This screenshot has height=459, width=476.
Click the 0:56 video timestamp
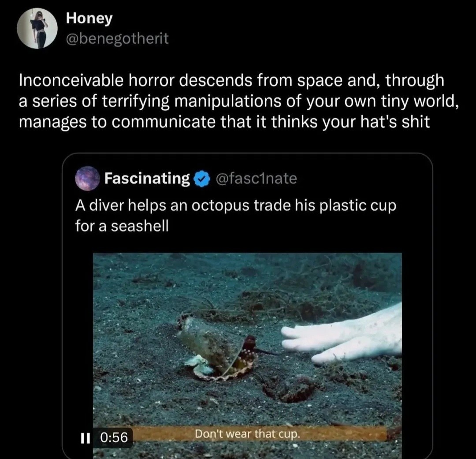tap(114, 437)
